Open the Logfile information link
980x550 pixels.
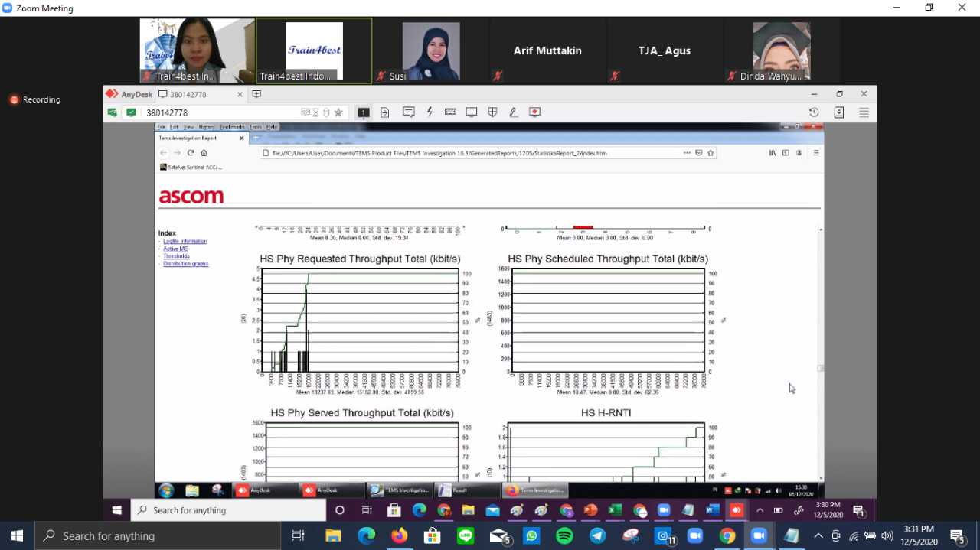coord(185,242)
